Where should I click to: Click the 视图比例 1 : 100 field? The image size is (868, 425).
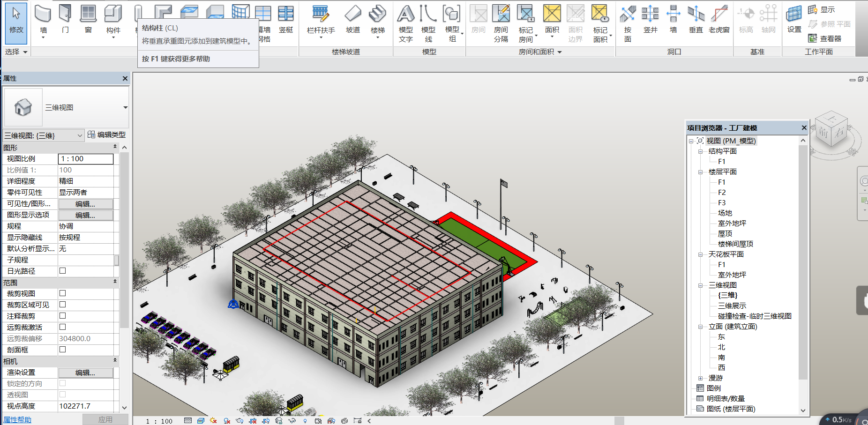pos(86,159)
